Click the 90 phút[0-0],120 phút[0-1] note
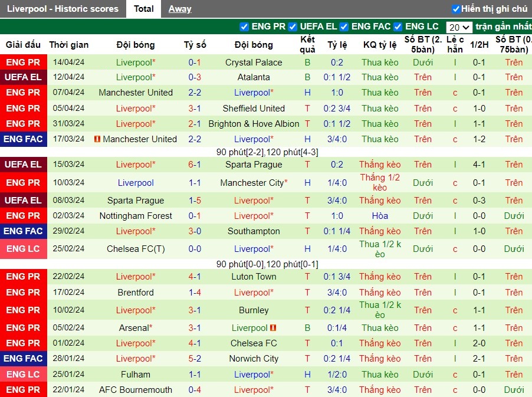The width and height of the screenshot is (532, 397). 267,264
